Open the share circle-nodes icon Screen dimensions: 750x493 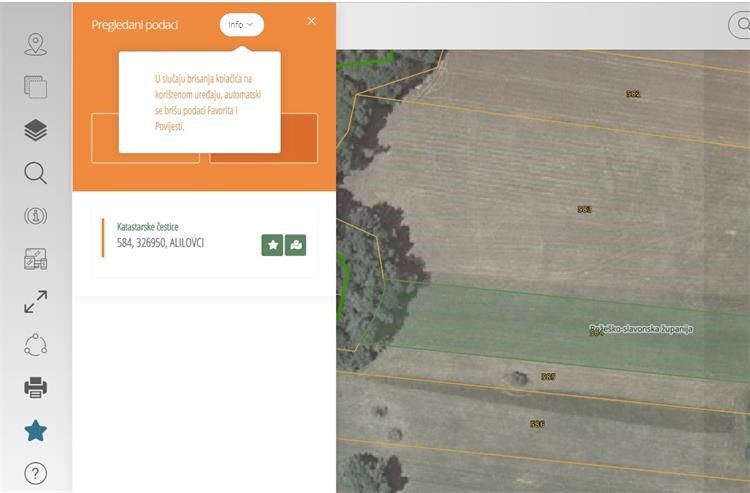(x=36, y=345)
